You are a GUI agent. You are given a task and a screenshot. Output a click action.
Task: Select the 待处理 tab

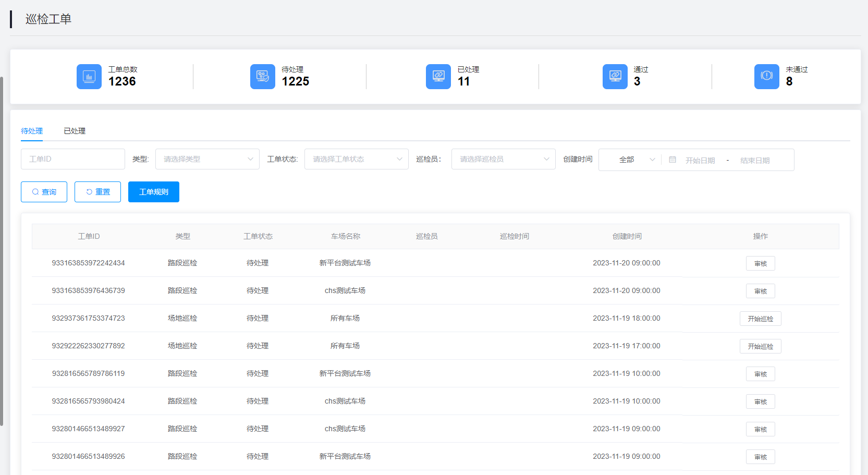[32, 131]
